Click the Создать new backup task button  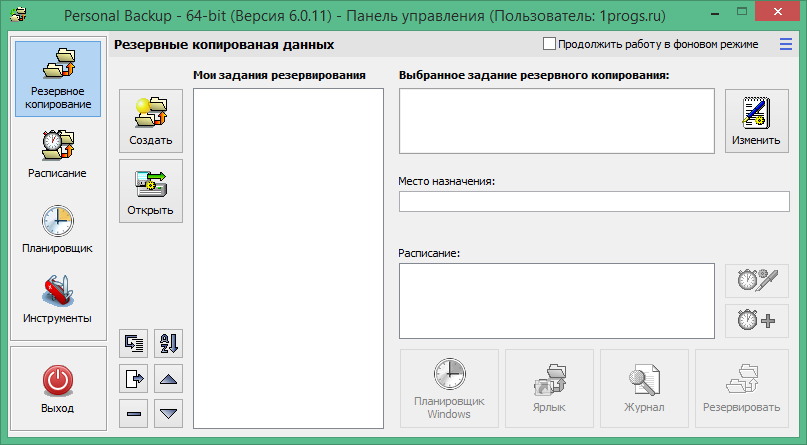[150, 120]
